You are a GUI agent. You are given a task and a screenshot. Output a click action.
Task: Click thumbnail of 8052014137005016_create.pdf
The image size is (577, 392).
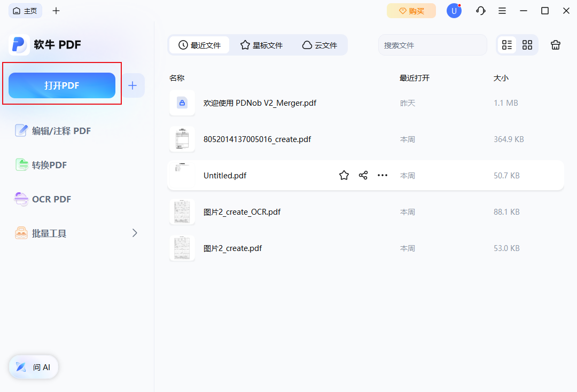pos(182,139)
